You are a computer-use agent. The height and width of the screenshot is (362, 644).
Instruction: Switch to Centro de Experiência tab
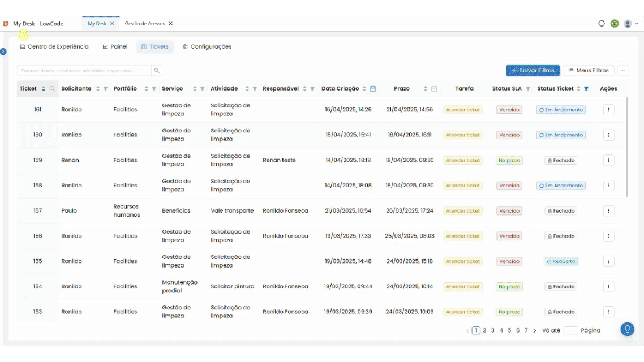pos(54,47)
